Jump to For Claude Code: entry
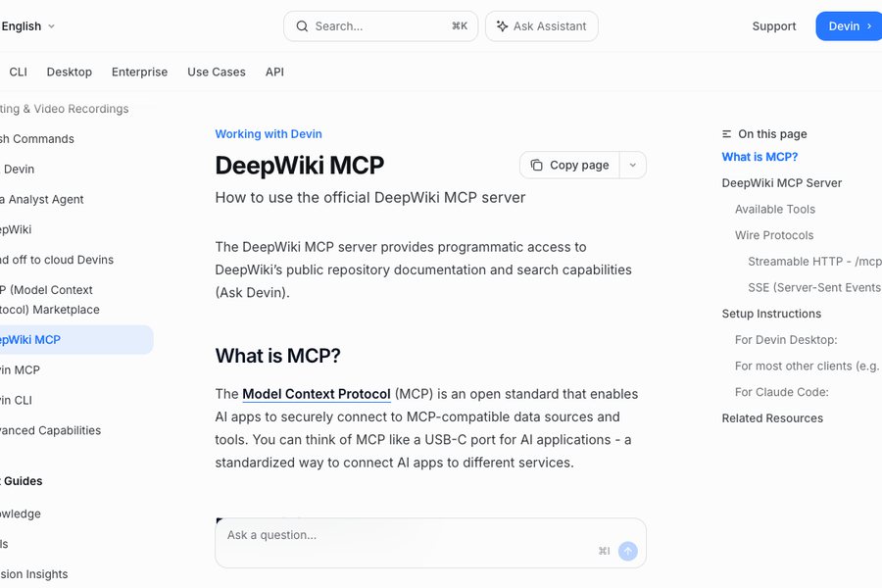Viewport: 882px width, 588px height. (782, 392)
